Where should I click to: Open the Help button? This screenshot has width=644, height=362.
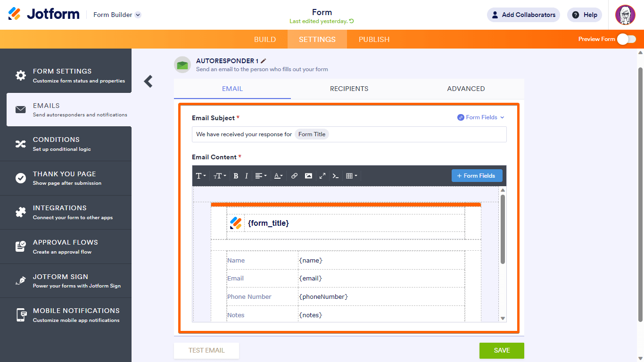coord(585,15)
